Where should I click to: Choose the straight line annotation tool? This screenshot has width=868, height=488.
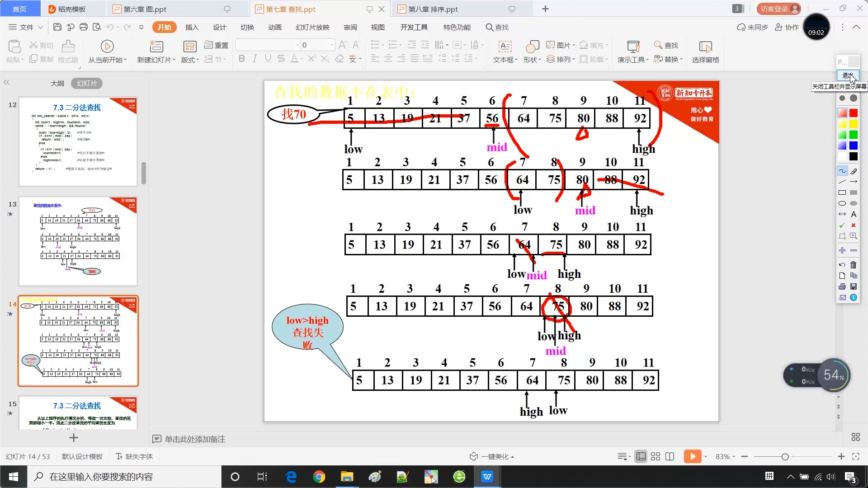[842, 182]
